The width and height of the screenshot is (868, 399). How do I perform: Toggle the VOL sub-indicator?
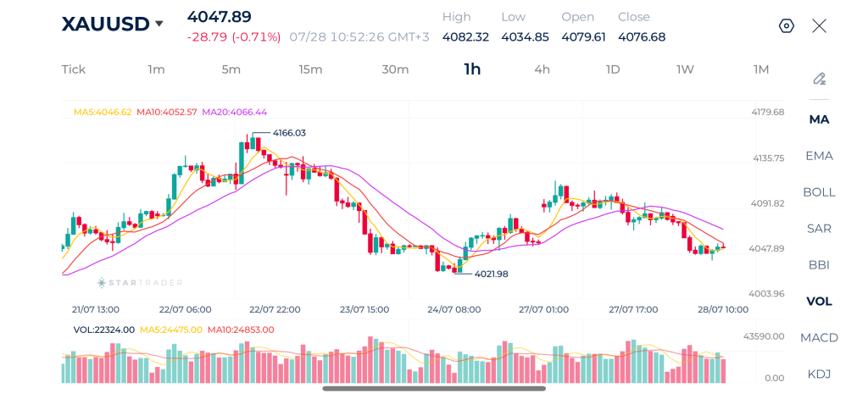click(x=819, y=301)
